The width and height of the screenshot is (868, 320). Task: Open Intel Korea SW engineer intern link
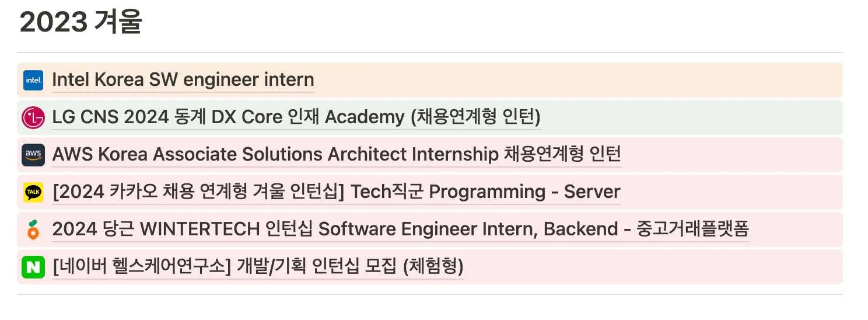pyautogui.click(x=183, y=80)
